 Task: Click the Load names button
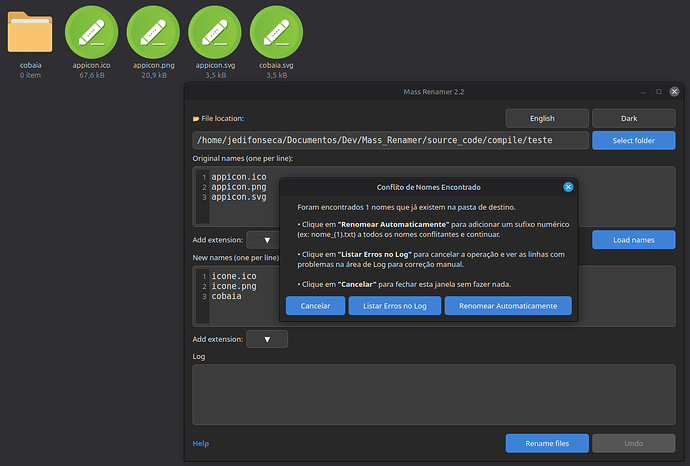[634, 240]
